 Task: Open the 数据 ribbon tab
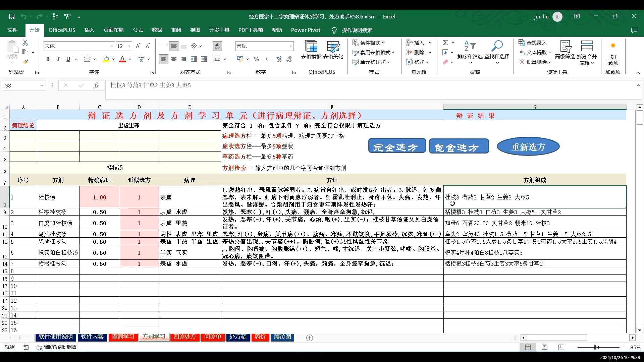pos(157,30)
